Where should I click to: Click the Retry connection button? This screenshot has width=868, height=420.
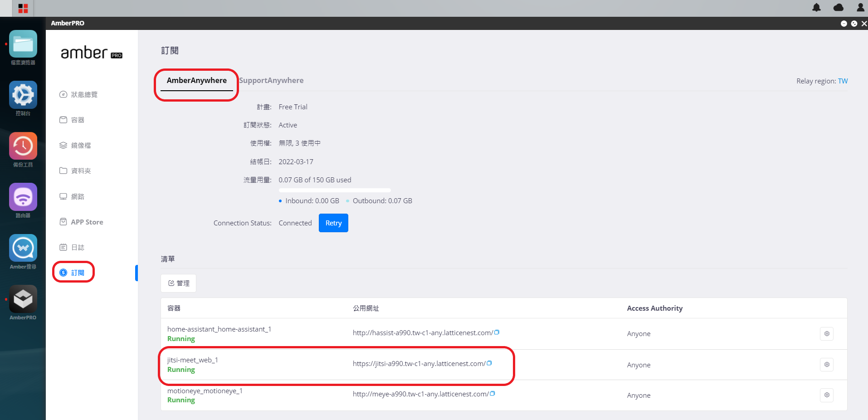pyautogui.click(x=333, y=223)
